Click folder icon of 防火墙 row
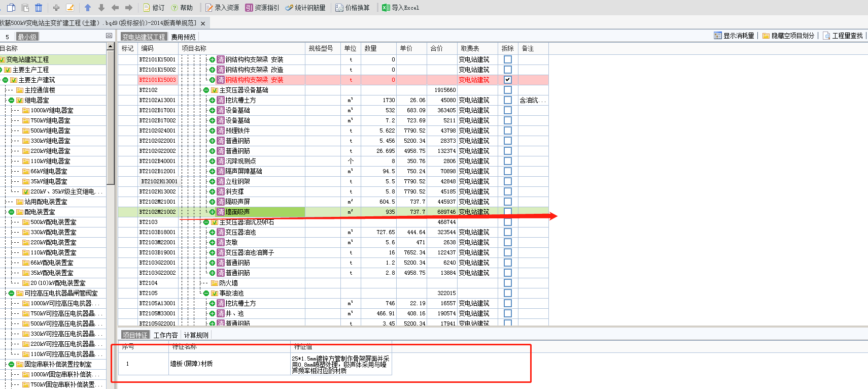The image size is (868, 389). [x=214, y=283]
